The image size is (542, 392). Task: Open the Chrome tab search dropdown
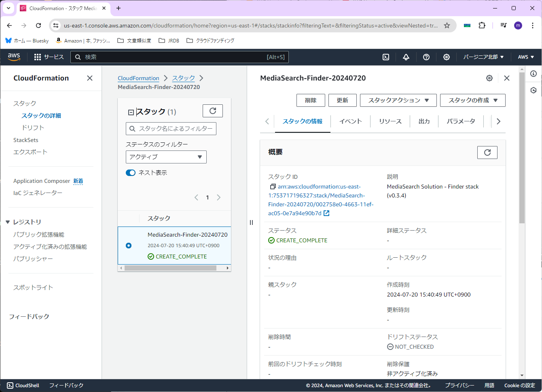click(8, 8)
